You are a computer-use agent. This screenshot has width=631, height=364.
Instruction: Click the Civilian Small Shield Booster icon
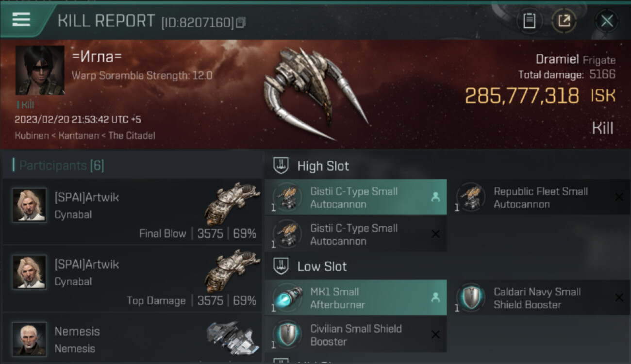287,334
